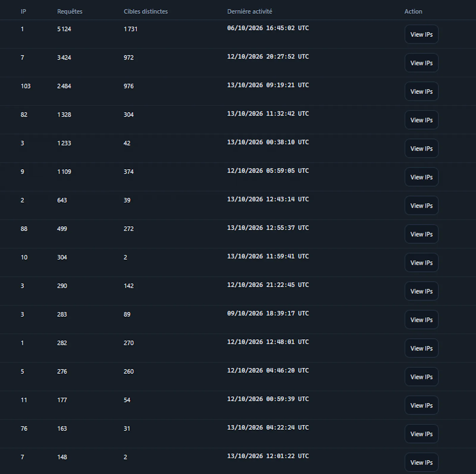Open View IPs for the 1 328 requests row
Screen dimensions: 476x474
click(x=421, y=120)
